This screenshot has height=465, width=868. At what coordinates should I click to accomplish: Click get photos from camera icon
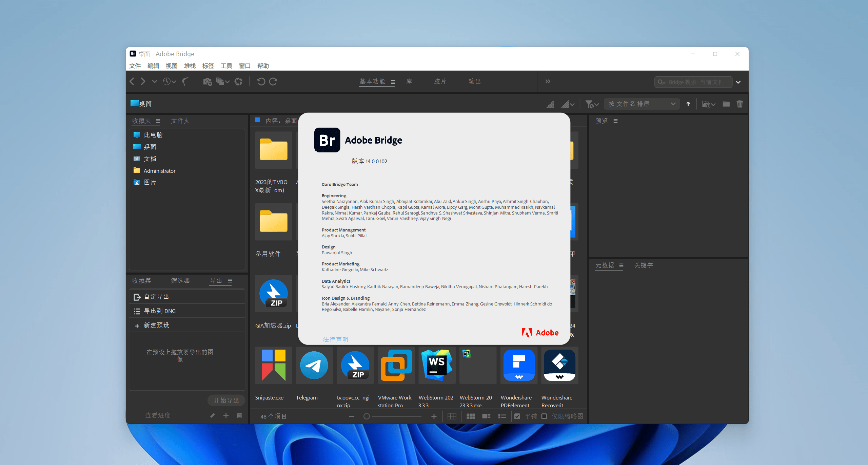point(208,81)
